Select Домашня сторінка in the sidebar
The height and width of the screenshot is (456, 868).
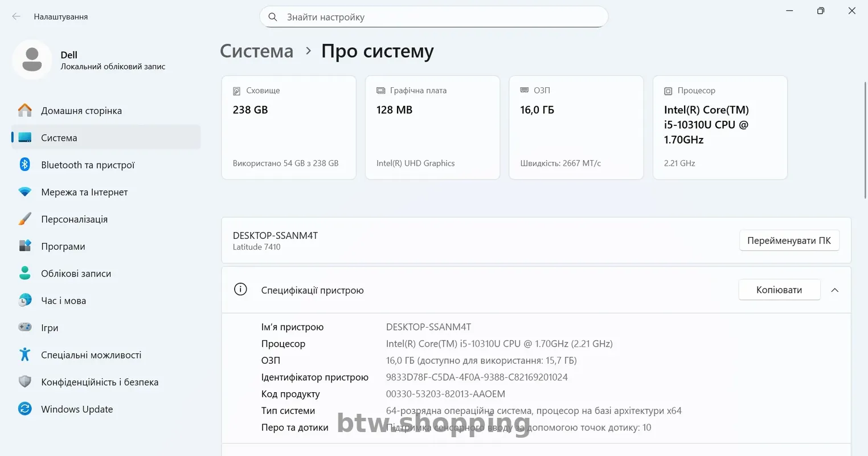[x=81, y=110]
